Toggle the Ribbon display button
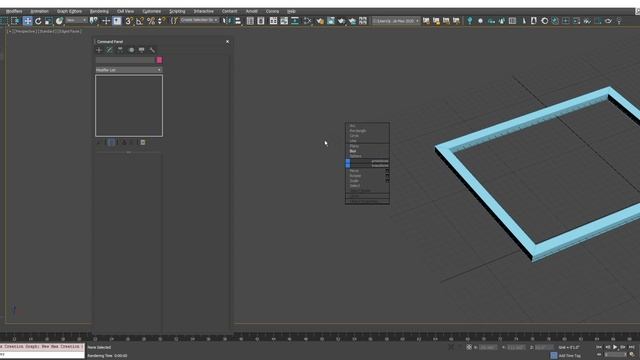640x360 pixels. 273,21
